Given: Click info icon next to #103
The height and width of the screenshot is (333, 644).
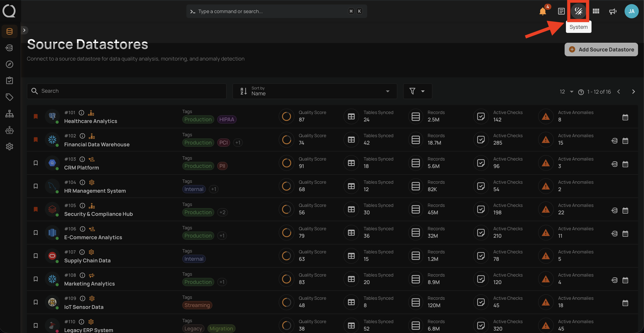Looking at the screenshot, I should coord(82,159).
